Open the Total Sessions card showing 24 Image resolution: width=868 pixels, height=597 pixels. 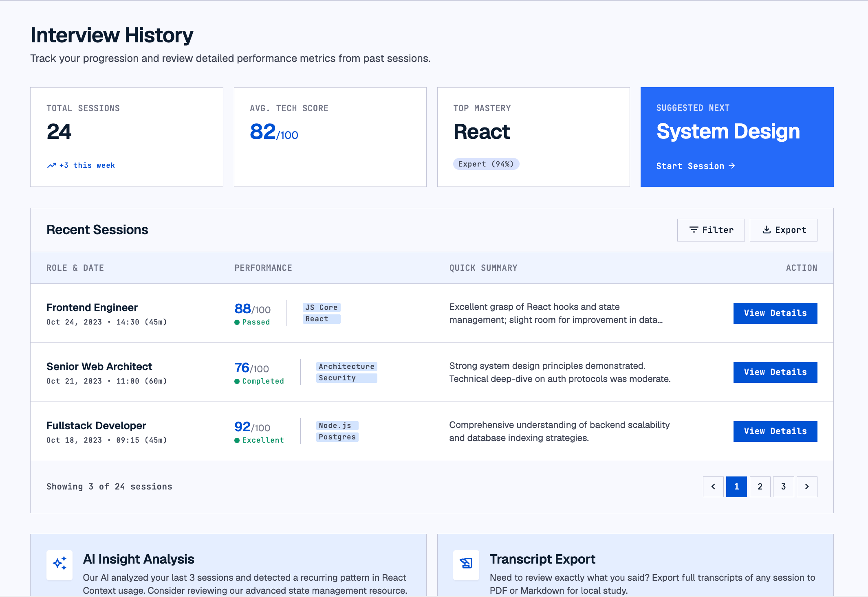127,137
